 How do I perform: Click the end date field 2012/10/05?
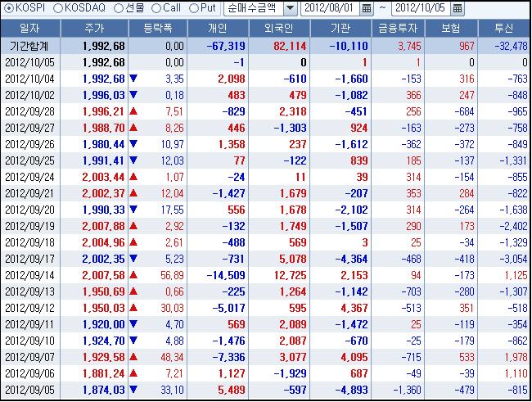point(421,8)
